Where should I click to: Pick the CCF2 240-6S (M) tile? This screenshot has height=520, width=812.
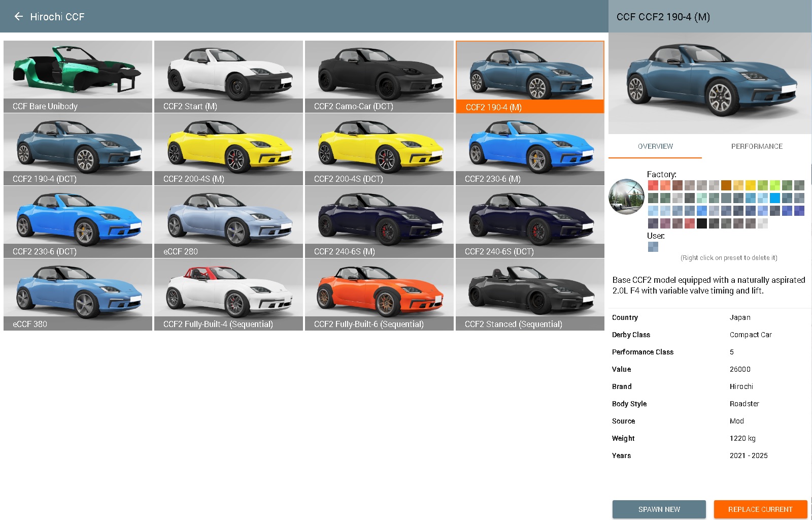[379, 222]
